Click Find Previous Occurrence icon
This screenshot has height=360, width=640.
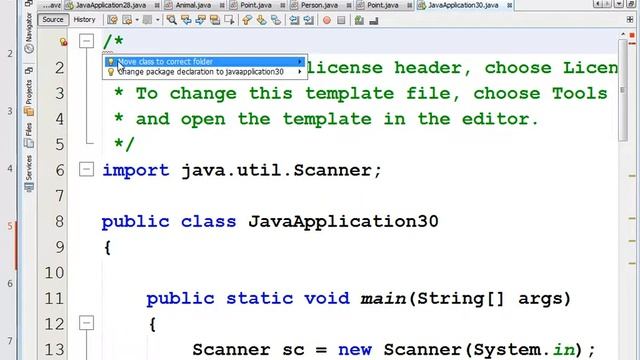point(186,20)
